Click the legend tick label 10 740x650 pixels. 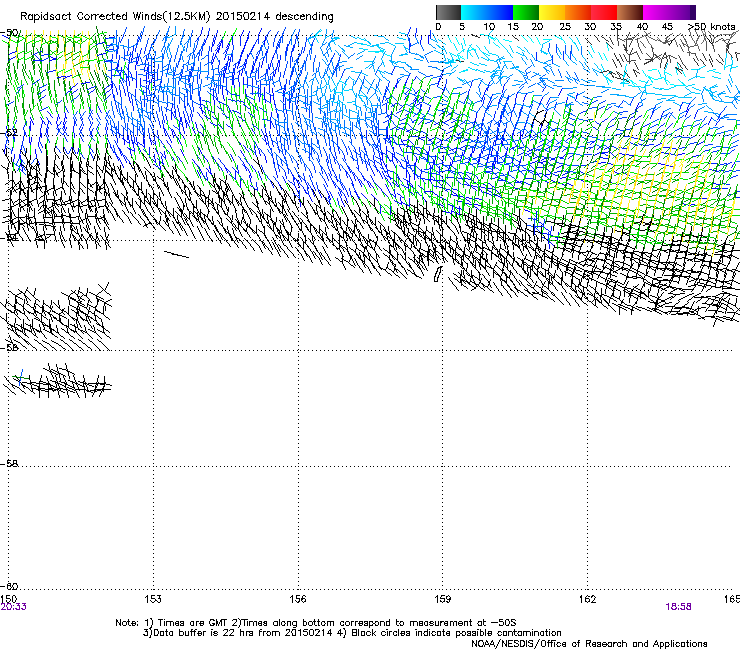click(x=489, y=27)
